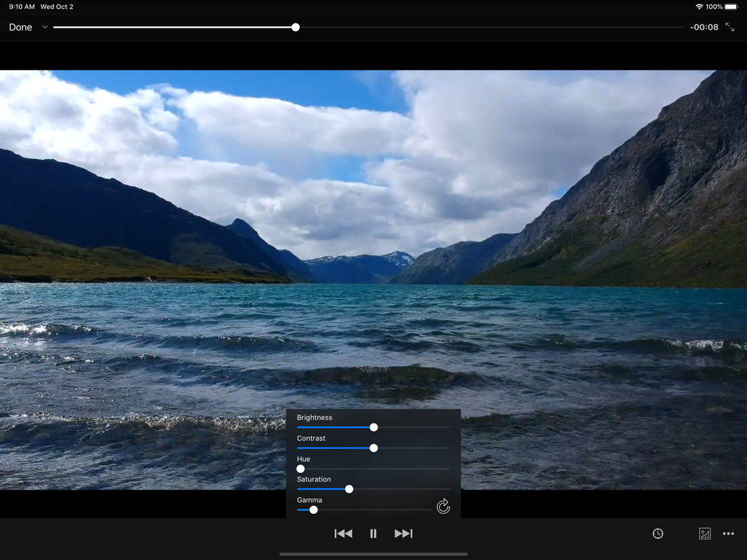Tap the 100% battery percentage in status bar
747x560 pixels.
[x=714, y=7]
